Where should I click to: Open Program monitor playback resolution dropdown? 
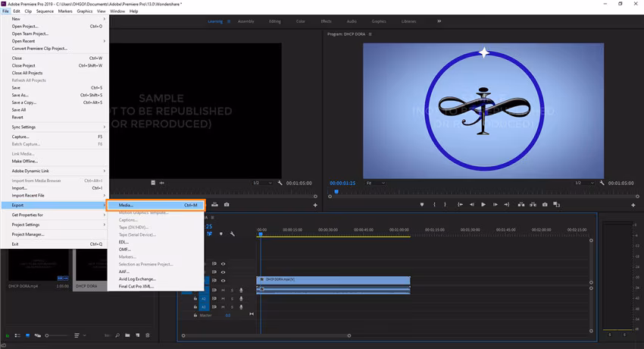[585, 183]
